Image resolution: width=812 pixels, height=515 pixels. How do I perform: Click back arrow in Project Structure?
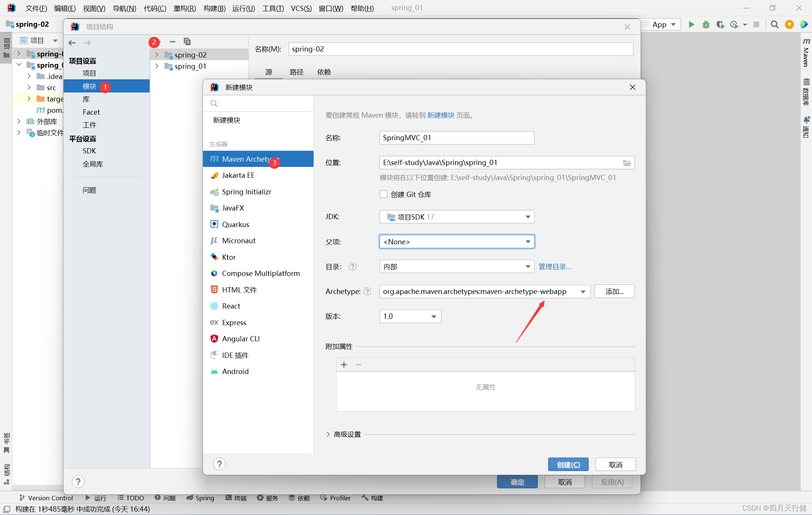(72, 43)
